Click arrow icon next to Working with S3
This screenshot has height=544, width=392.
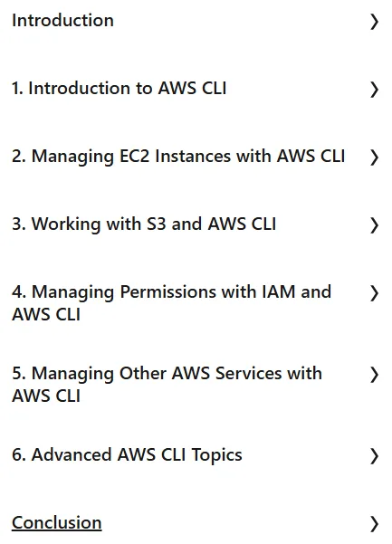[374, 225]
